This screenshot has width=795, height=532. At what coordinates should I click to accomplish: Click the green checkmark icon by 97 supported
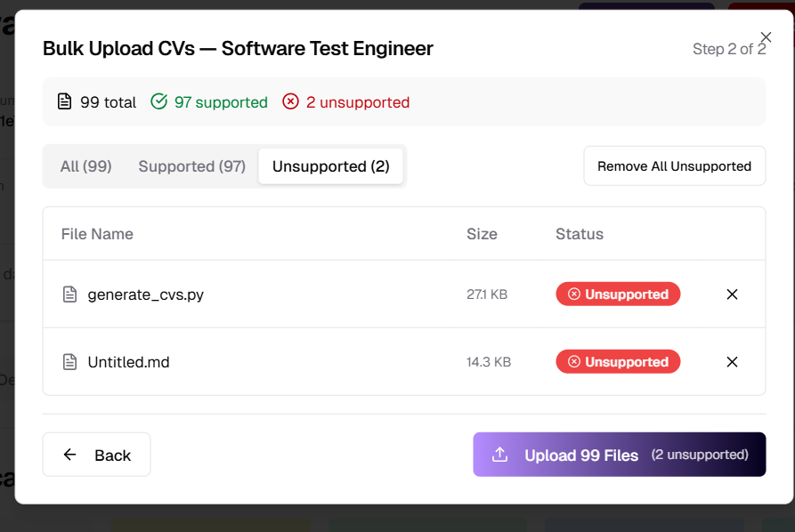(159, 102)
